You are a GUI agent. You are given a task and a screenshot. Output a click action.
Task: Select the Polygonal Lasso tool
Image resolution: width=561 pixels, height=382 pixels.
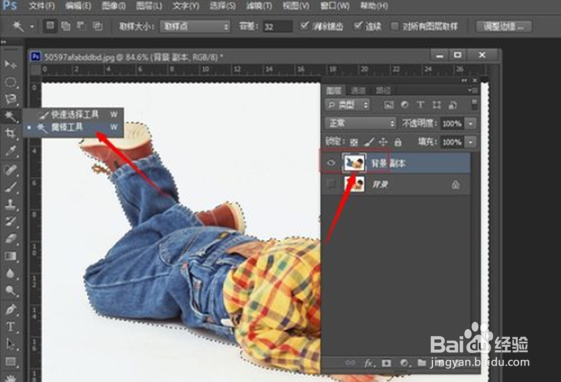(x=10, y=99)
